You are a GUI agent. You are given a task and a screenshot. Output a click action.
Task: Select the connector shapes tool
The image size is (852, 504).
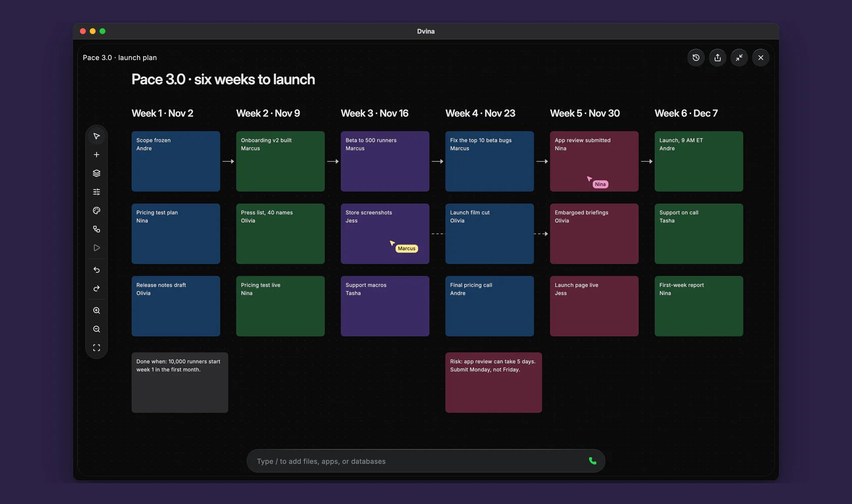click(x=97, y=229)
